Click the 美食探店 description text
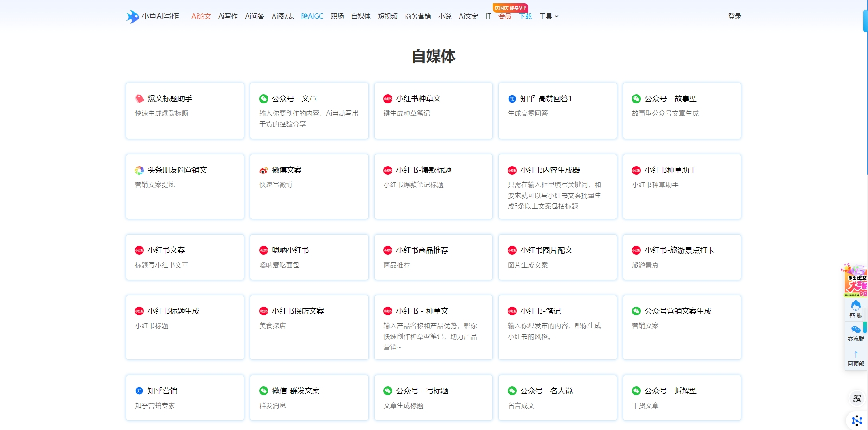 (273, 326)
